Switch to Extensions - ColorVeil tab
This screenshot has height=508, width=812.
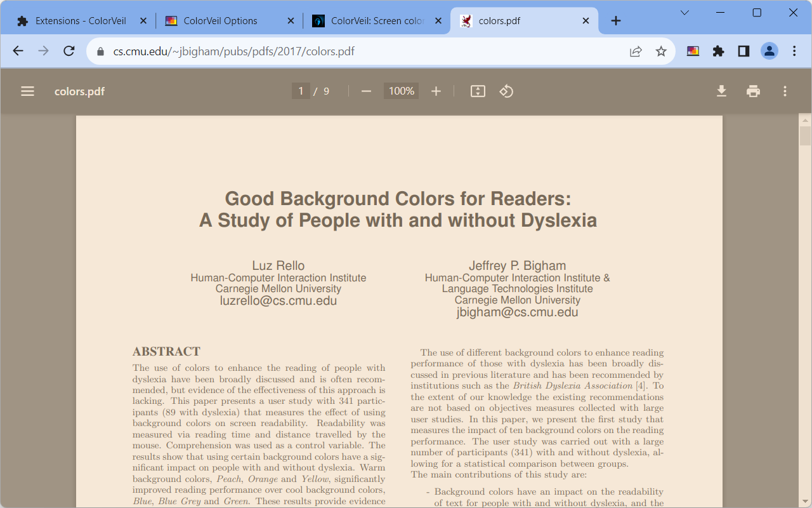[x=80, y=21]
